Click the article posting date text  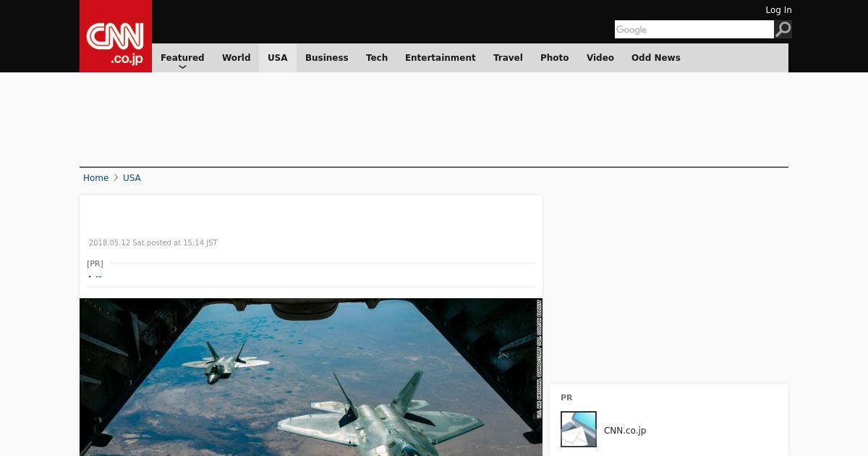coord(153,243)
